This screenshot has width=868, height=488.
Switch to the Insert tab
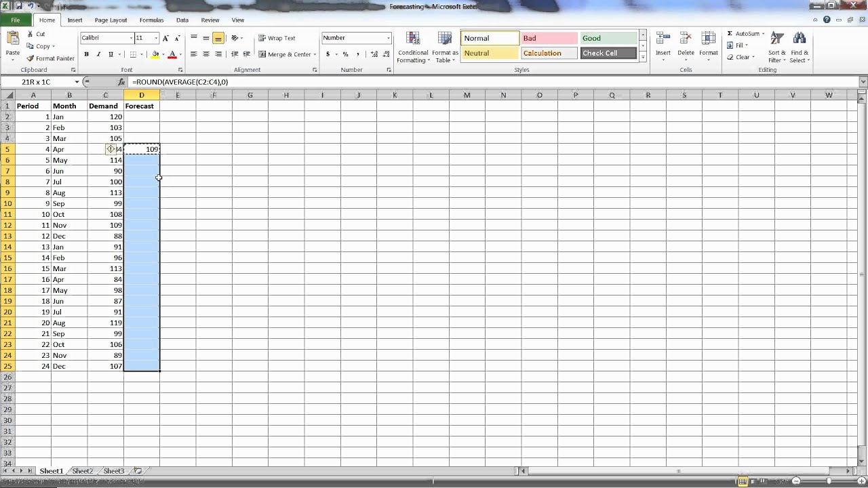click(x=75, y=20)
